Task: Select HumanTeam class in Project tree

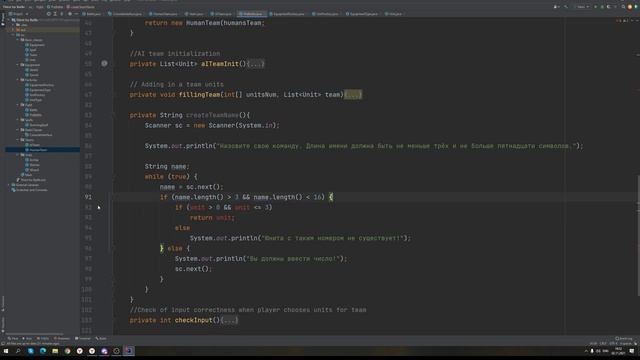Action: click(x=38, y=150)
